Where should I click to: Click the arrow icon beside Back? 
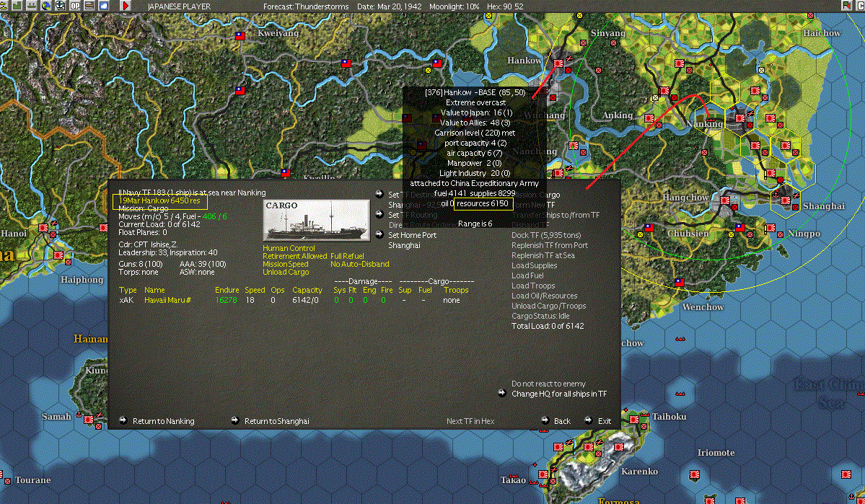click(545, 420)
